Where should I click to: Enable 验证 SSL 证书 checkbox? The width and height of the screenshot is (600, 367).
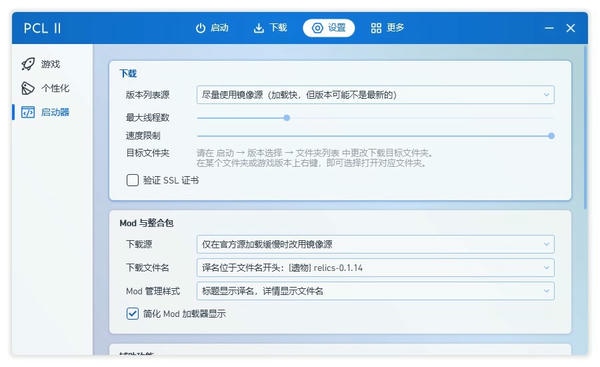click(x=132, y=180)
